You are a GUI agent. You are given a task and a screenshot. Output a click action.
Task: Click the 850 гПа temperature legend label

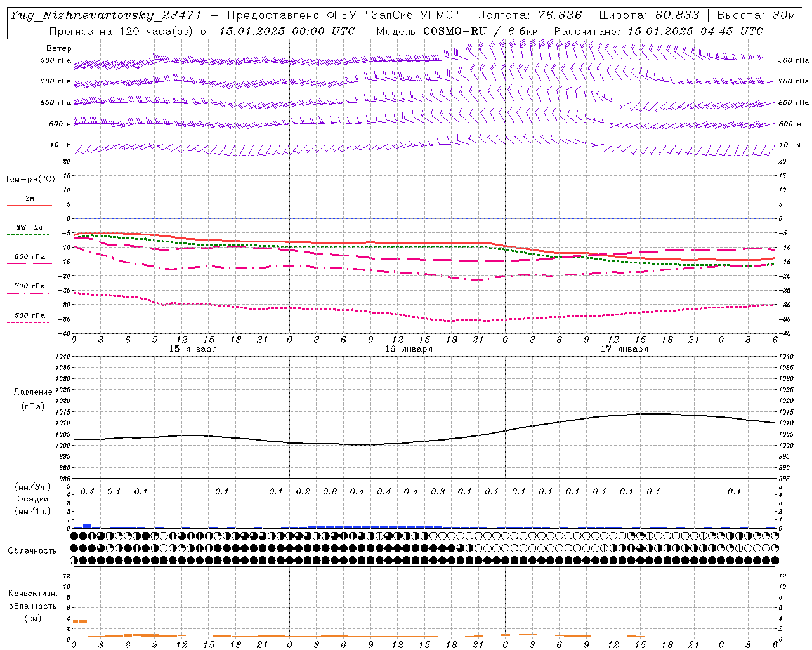(29, 257)
